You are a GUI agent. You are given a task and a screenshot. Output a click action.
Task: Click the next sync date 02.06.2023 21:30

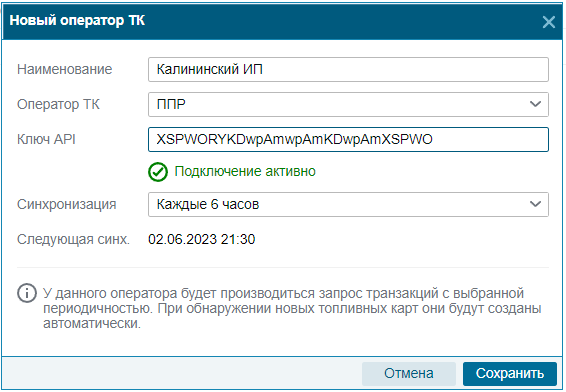[202, 239]
